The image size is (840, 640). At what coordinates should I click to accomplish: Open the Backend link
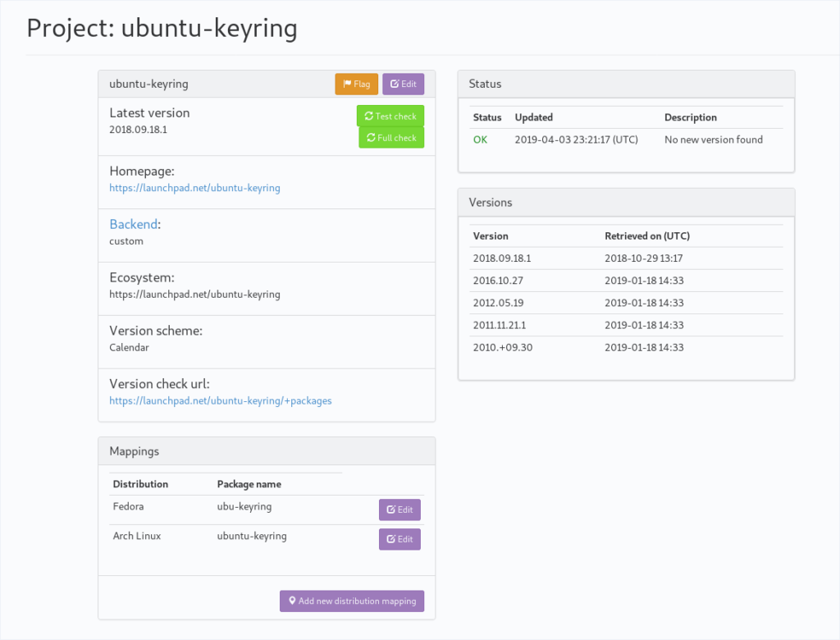[x=134, y=224]
